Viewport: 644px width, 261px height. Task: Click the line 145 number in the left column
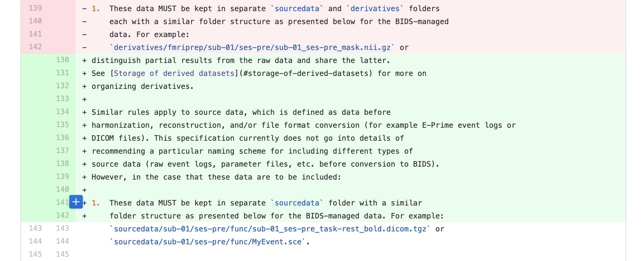[x=35, y=254]
